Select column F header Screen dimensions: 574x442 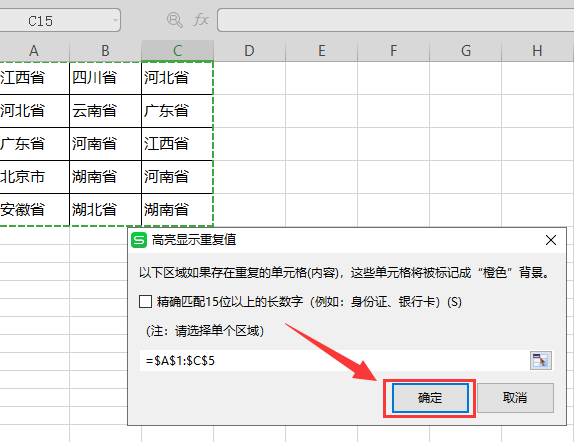(394, 51)
